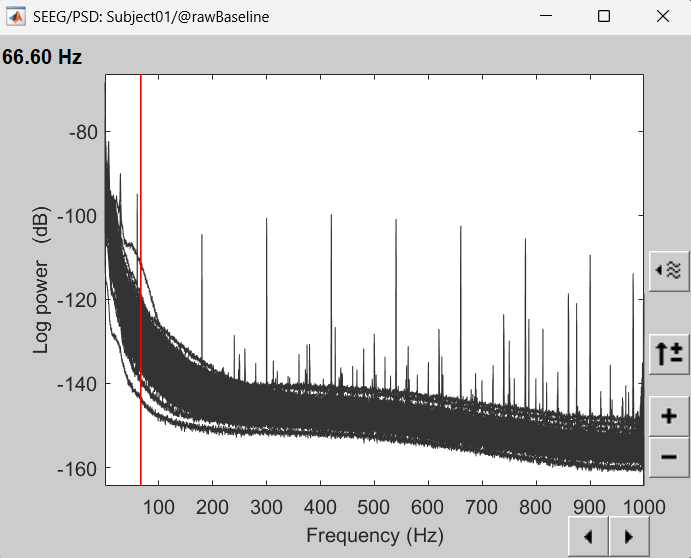Click the -80 tick on power axis
This screenshot has height=558, width=691.
click(84, 132)
